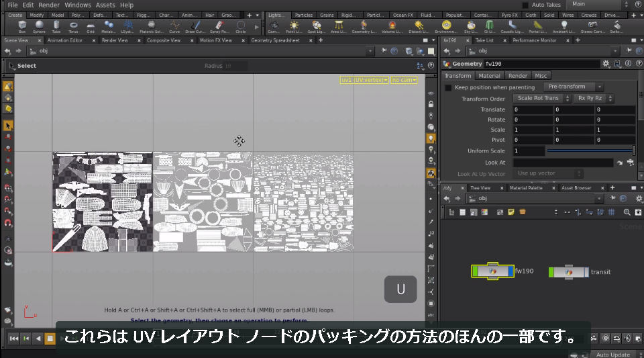Add an Environment Light from the shelf
The width and height of the screenshot is (644, 358).
[x=447, y=27]
